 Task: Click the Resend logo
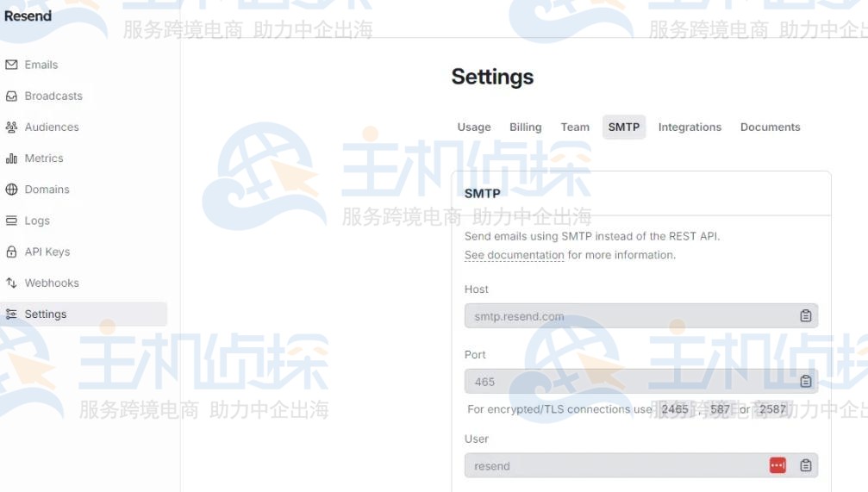pyautogui.click(x=28, y=16)
